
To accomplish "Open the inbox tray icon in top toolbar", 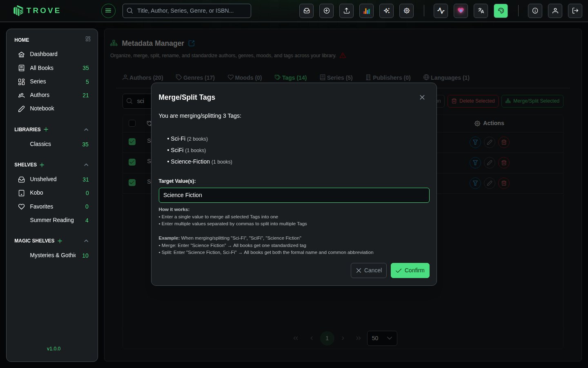I will coord(307,11).
